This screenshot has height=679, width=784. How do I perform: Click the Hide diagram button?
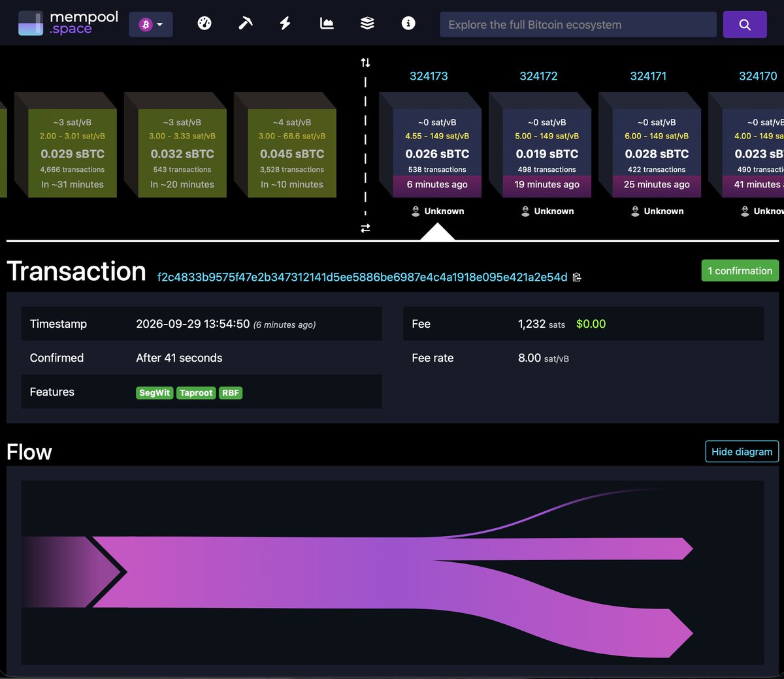click(x=742, y=451)
